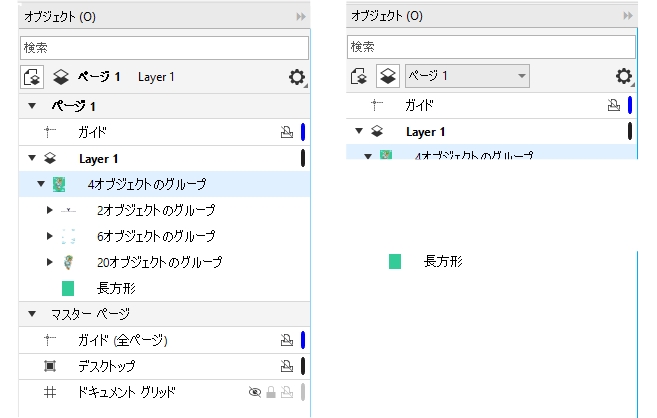Click the layers view icon in left panel
The image size is (657, 418).
click(x=60, y=77)
